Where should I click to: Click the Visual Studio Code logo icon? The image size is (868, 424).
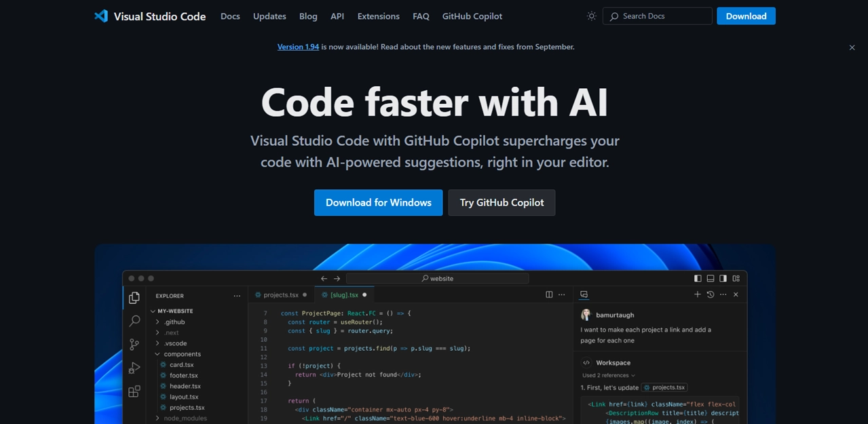[x=101, y=16]
